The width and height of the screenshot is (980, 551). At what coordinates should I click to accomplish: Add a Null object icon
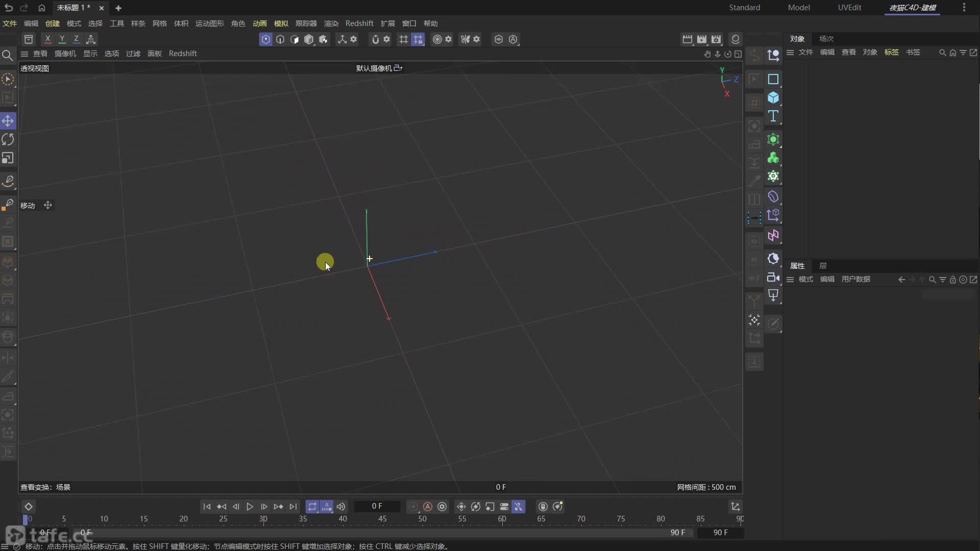click(773, 55)
